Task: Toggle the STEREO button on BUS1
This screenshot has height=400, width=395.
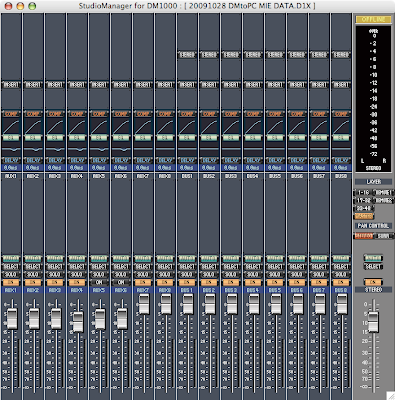Action: (187, 55)
